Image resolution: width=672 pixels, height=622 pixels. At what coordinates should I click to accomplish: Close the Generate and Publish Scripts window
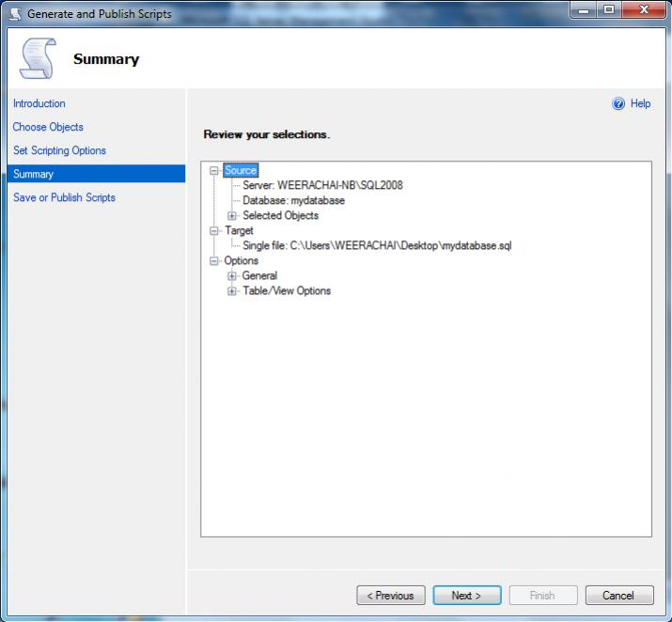[644, 10]
